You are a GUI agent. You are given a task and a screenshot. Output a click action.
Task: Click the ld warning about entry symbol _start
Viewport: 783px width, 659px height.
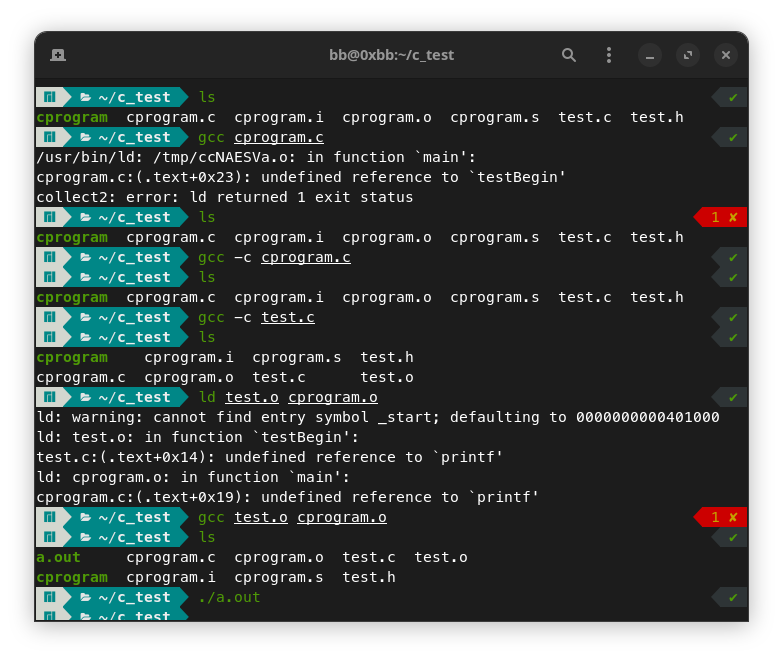(377, 417)
